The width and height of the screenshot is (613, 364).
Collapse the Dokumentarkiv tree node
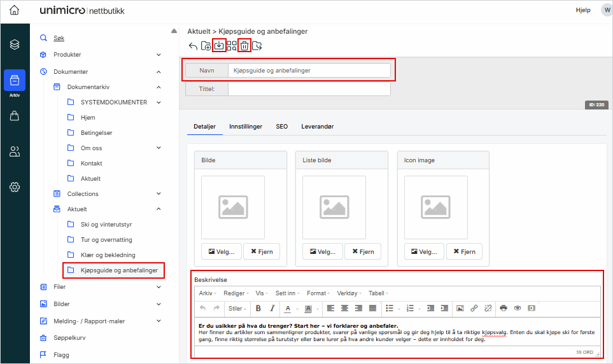pyautogui.click(x=159, y=87)
